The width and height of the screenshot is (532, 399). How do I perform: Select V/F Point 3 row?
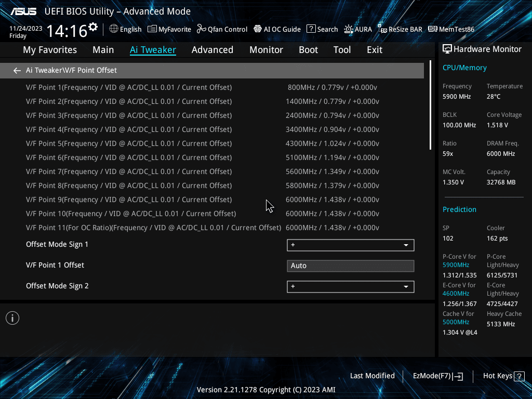212,115
